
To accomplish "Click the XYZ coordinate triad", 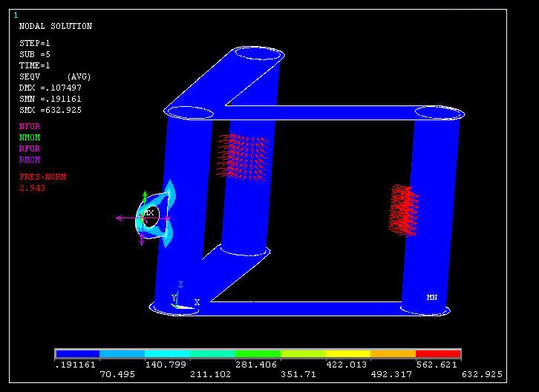I will pyautogui.click(x=184, y=296).
